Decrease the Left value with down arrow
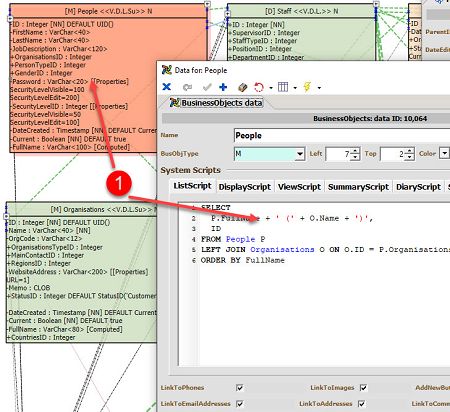 (356, 157)
